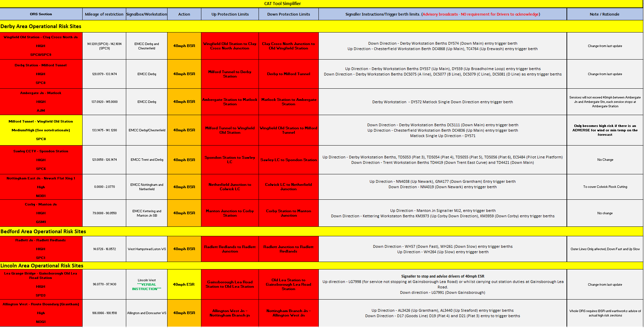The image size is (644, 328).
Task: Select 'Bedford Area Operational Risk Sites' heading
Action: tap(321, 232)
